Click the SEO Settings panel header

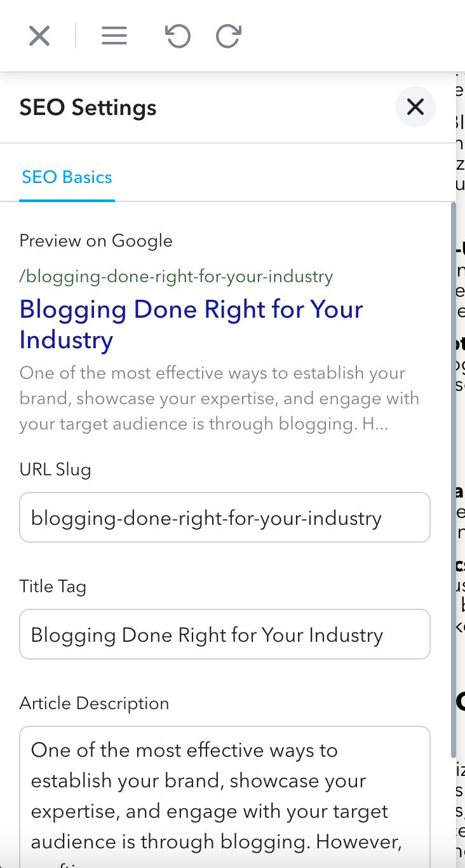coord(88,107)
